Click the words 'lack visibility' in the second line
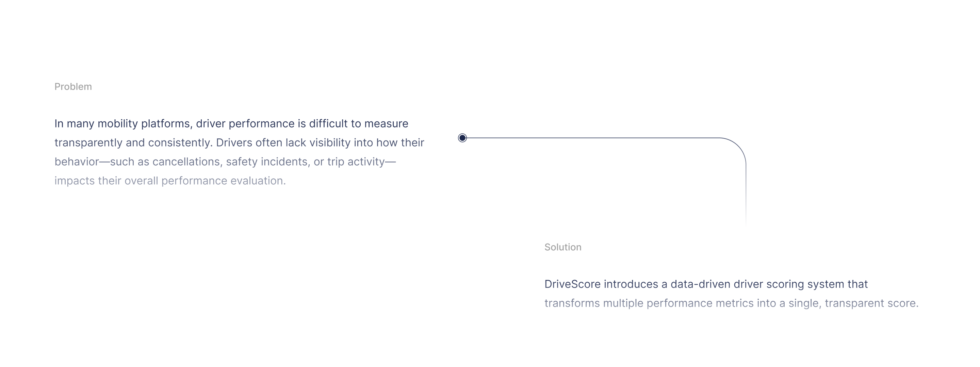 [x=318, y=143]
